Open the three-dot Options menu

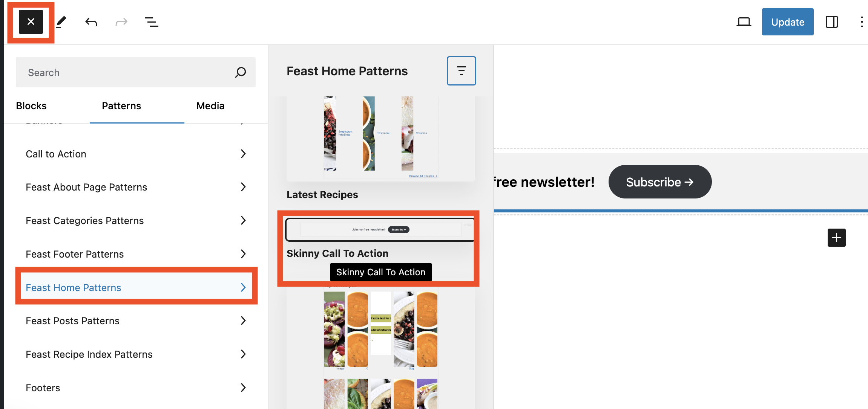(862, 22)
